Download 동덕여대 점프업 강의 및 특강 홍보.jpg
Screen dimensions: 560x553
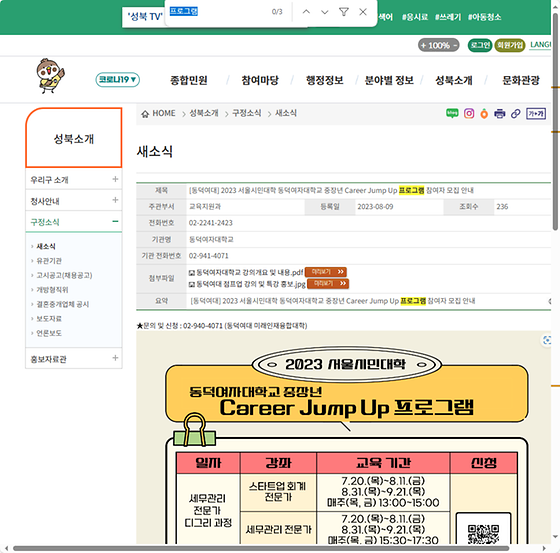tap(251, 284)
